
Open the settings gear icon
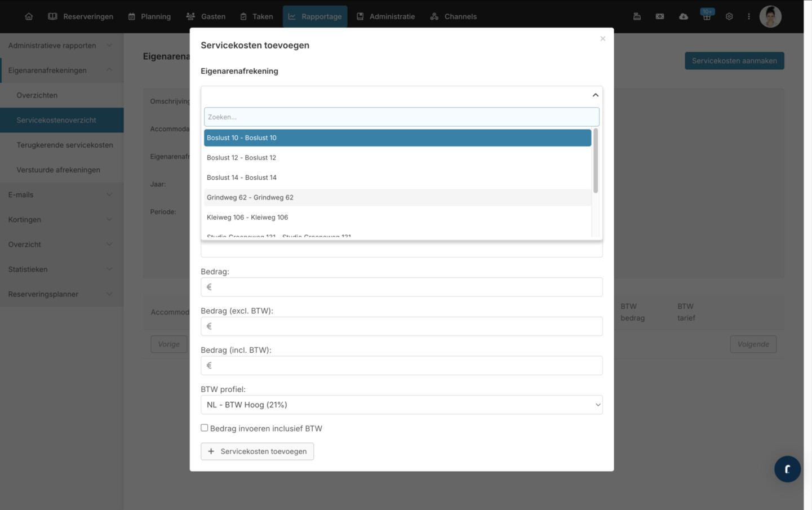(729, 16)
